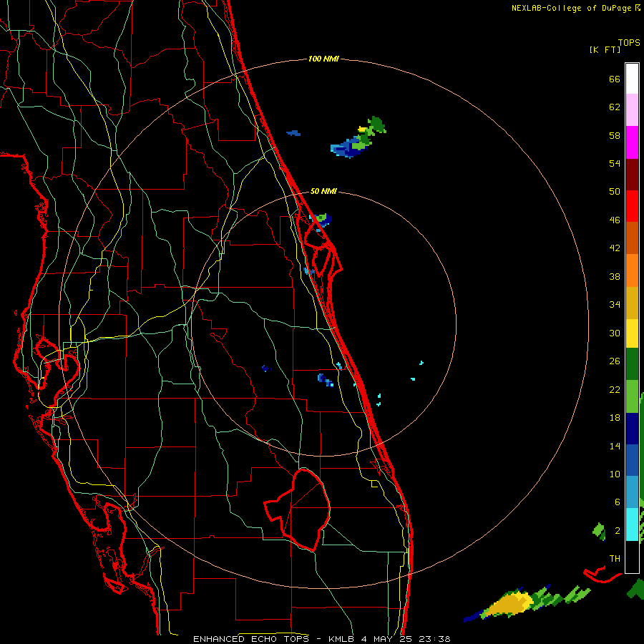This screenshot has height=644, width=644.
Task: Select the white swatch in the tops legend
Action: pos(632,79)
